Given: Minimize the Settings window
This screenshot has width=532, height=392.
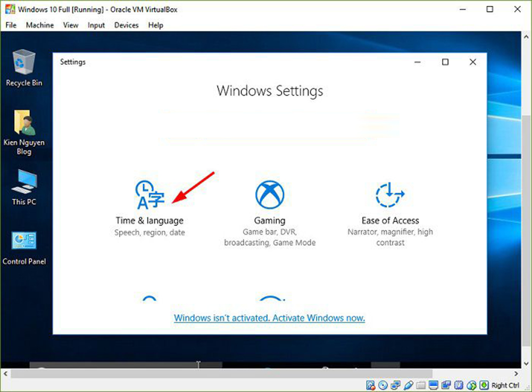Looking at the screenshot, I should click(418, 62).
